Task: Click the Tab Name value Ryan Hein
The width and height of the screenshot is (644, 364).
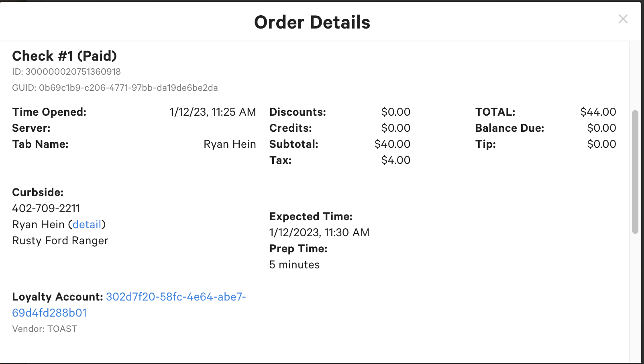Action: click(230, 144)
